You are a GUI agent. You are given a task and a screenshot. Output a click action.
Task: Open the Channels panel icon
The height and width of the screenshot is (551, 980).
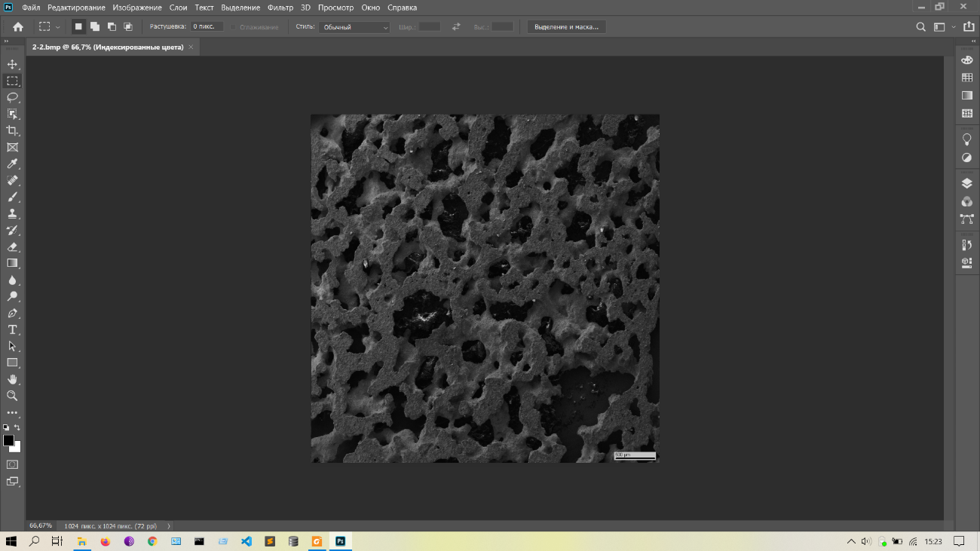(x=966, y=201)
